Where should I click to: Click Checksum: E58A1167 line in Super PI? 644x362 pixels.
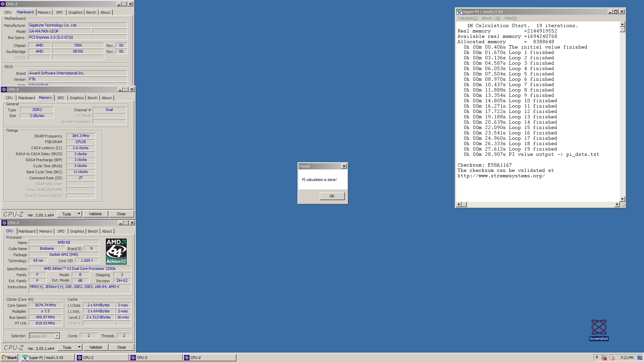(484, 165)
